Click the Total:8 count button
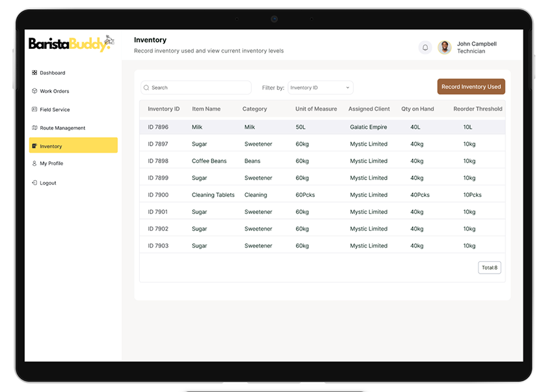The height and width of the screenshot is (392, 554). click(x=490, y=268)
